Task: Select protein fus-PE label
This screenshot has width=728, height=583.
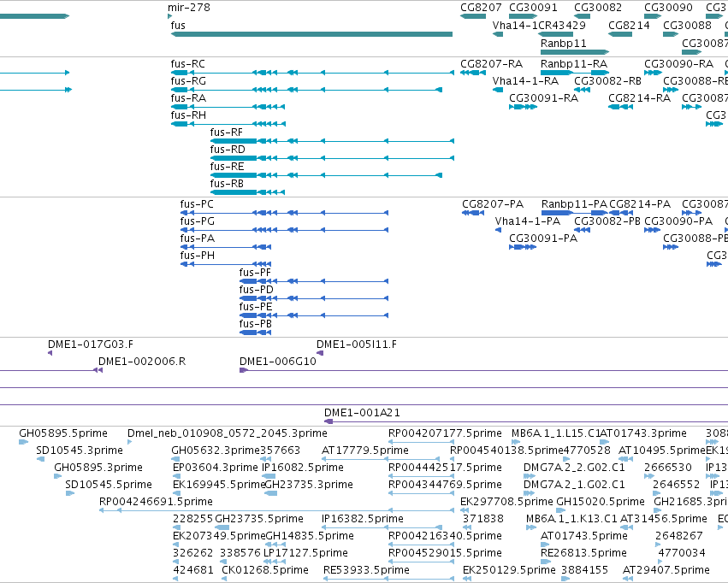Action: pos(256,307)
